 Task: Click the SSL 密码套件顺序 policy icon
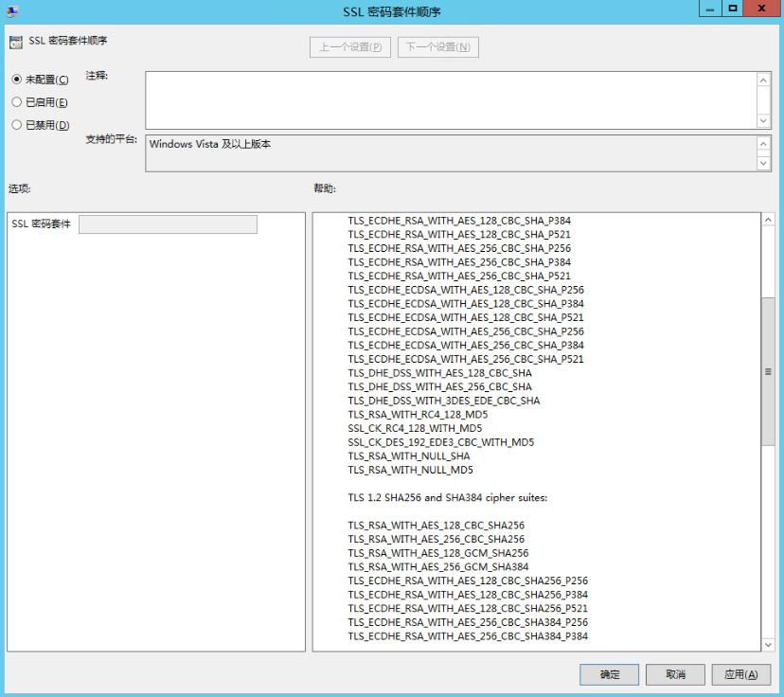(x=15, y=43)
